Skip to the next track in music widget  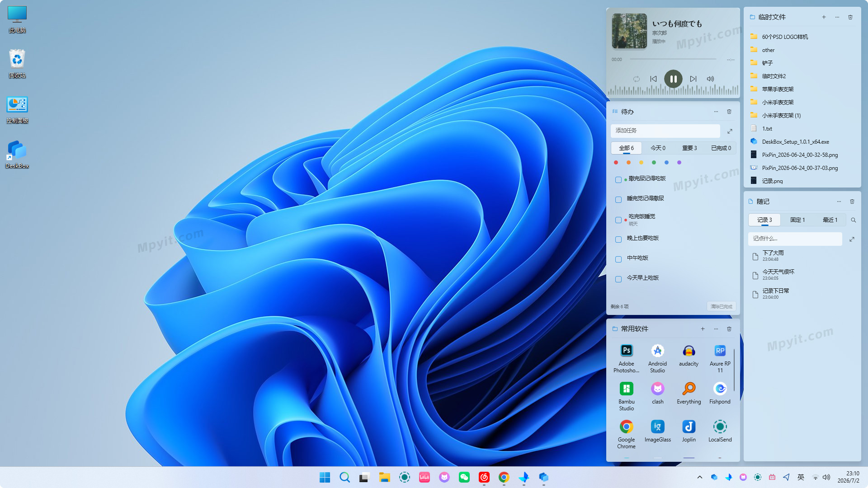[x=693, y=79]
